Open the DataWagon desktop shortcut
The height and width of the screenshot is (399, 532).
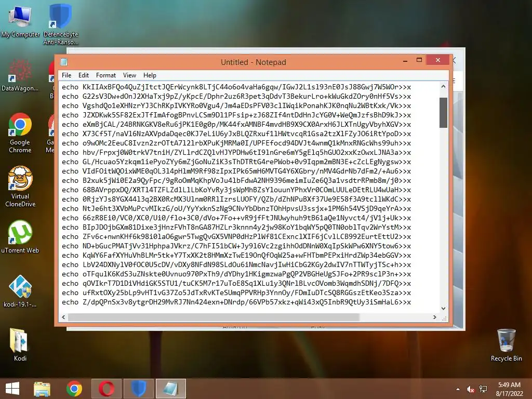click(20, 75)
